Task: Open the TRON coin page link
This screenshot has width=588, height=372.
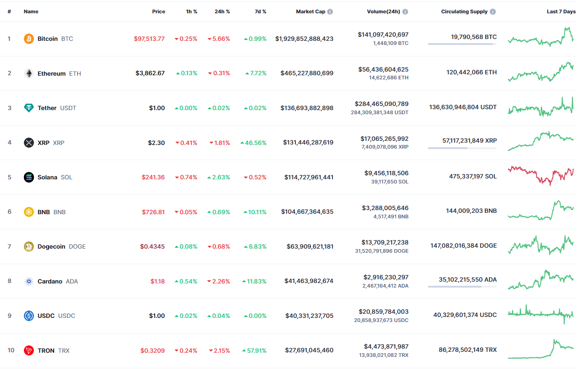Action: click(46, 350)
